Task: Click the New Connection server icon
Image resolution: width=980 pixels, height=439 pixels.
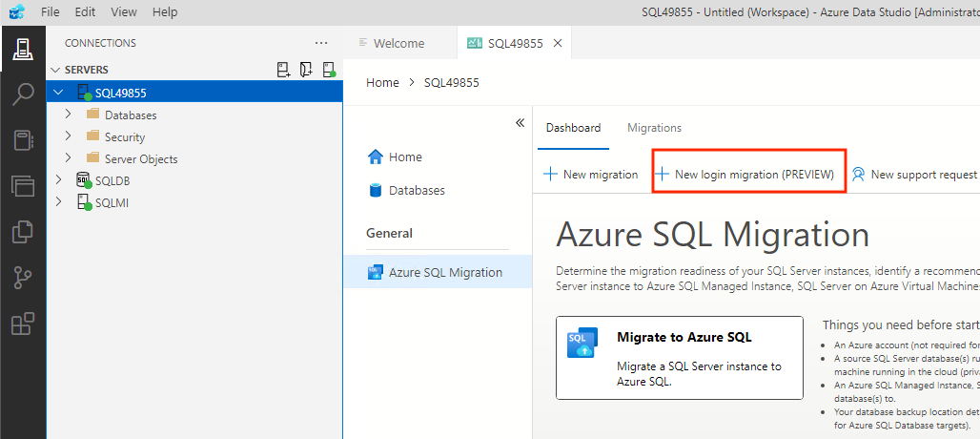Action: point(284,70)
